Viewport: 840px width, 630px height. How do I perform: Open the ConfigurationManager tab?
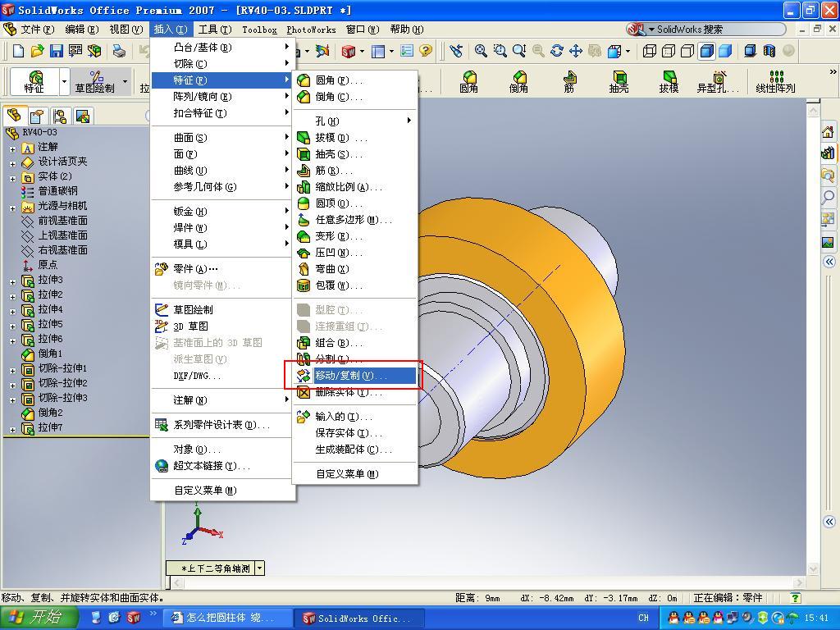pos(59,116)
